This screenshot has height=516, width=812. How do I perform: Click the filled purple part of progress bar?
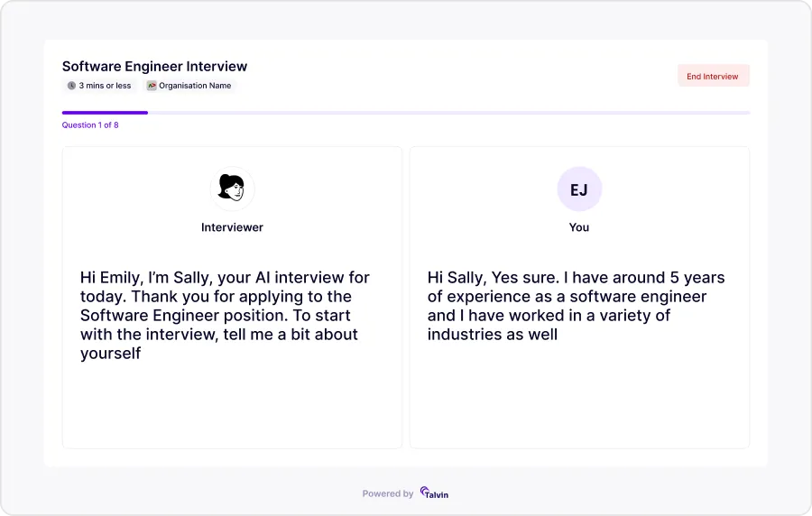(104, 113)
